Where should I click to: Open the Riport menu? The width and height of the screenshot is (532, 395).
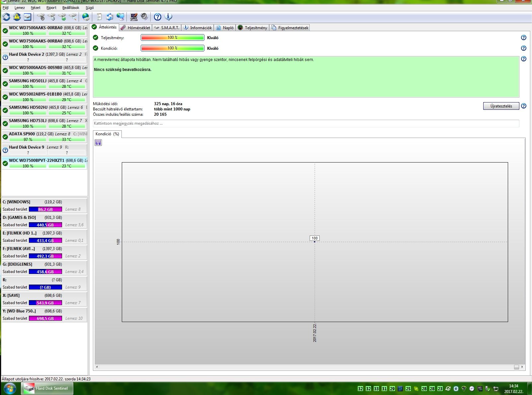51,8
